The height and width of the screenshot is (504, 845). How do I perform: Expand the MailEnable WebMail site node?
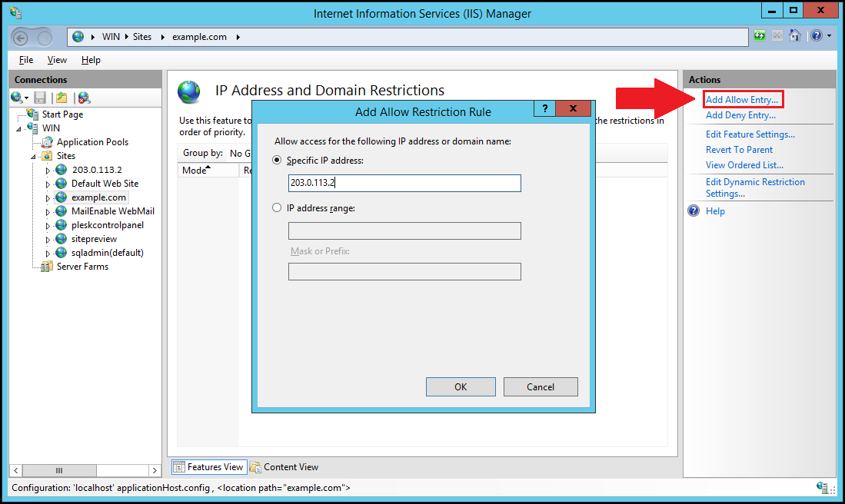pos(48,212)
